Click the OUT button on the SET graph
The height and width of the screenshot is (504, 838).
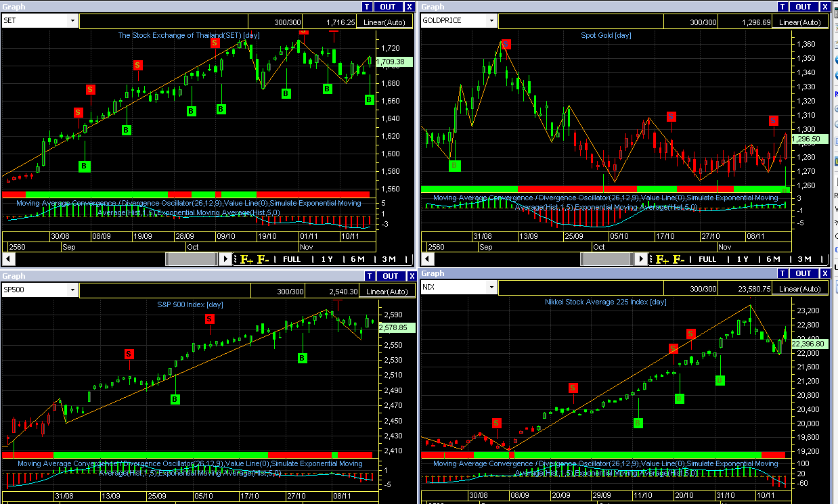[x=388, y=7]
